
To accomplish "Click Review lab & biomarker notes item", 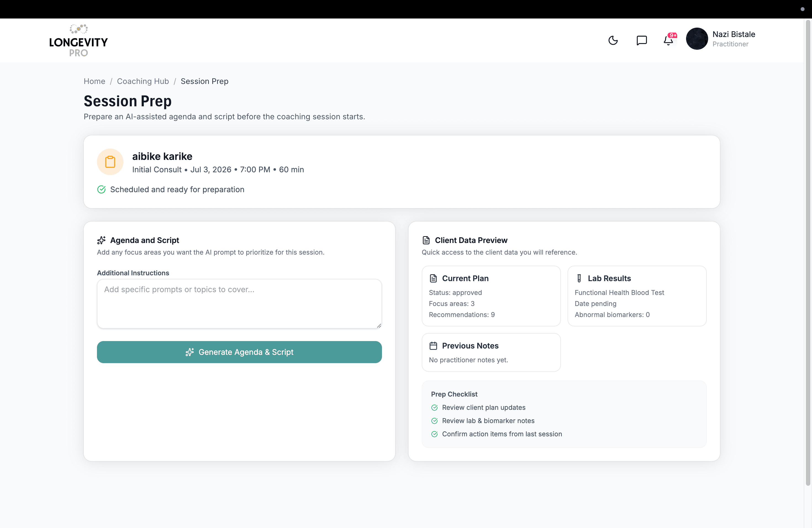I will pyautogui.click(x=488, y=421).
